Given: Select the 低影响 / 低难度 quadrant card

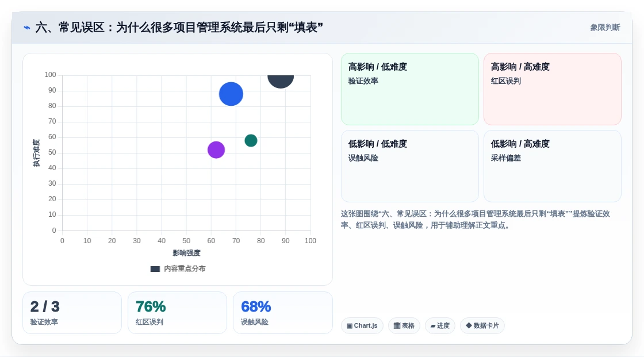Looking at the screenshot, I should tap(410, 166).
